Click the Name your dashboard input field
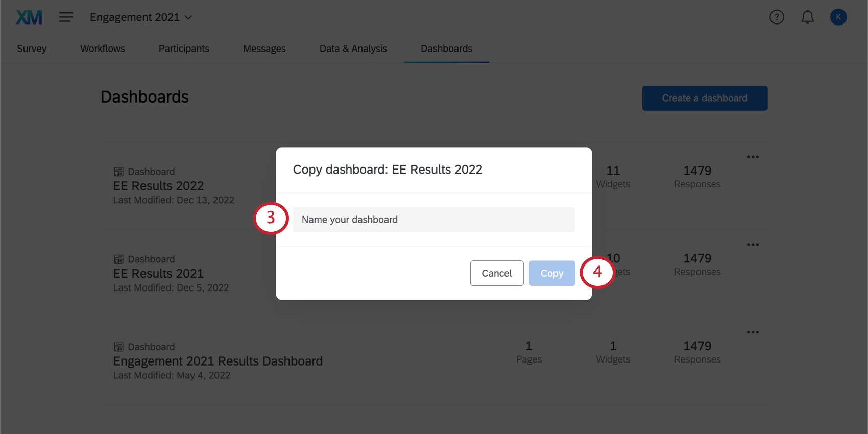 tap(433, 220)
